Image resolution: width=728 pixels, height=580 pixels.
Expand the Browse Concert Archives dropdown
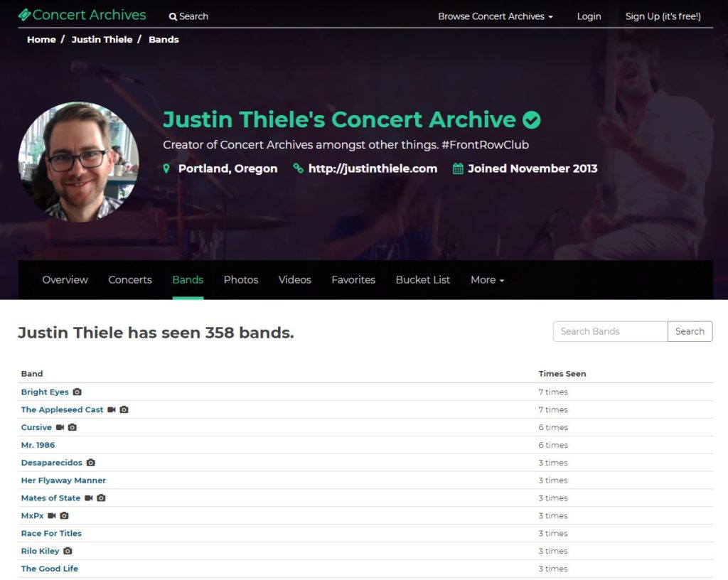coord(496,16)
